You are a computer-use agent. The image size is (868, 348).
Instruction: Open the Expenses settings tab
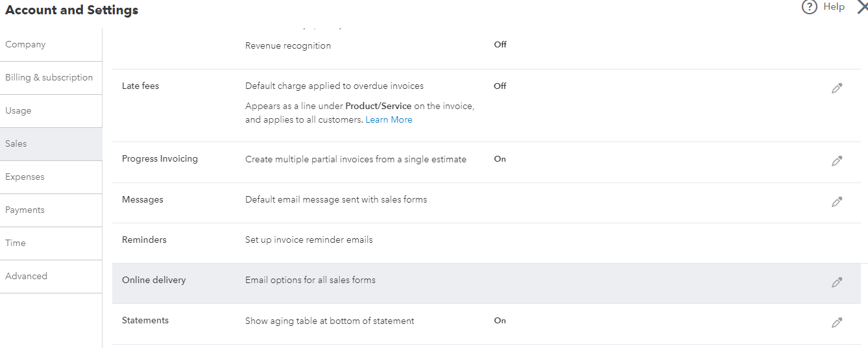(25, 177)
